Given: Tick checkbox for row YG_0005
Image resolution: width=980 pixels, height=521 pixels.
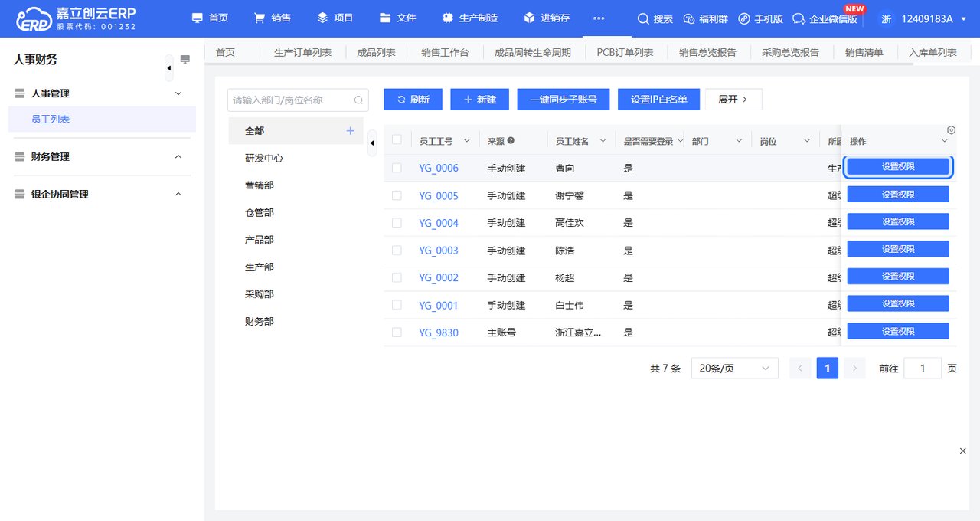Looking at the screenshot, I should pyautogui.click(x=397, y=195).
